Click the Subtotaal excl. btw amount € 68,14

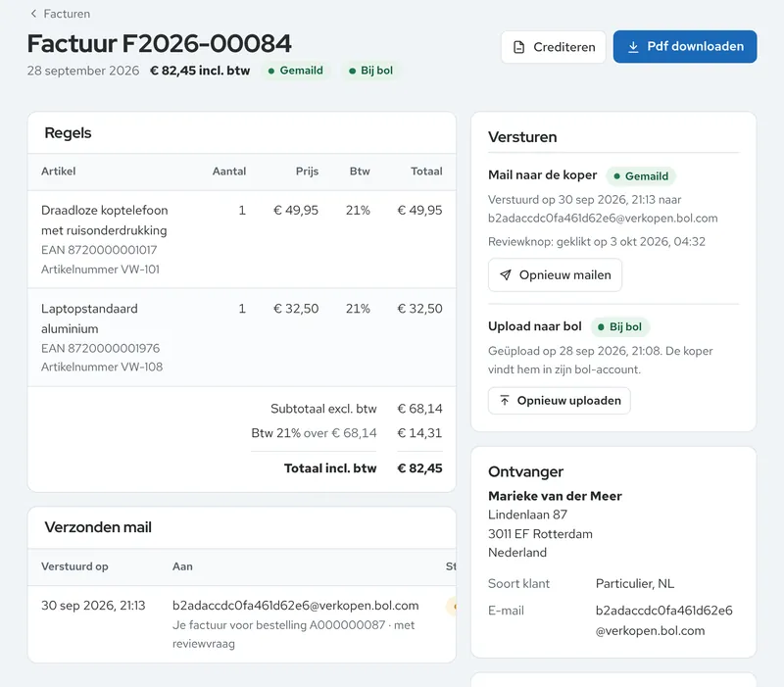tap(420, 409)
